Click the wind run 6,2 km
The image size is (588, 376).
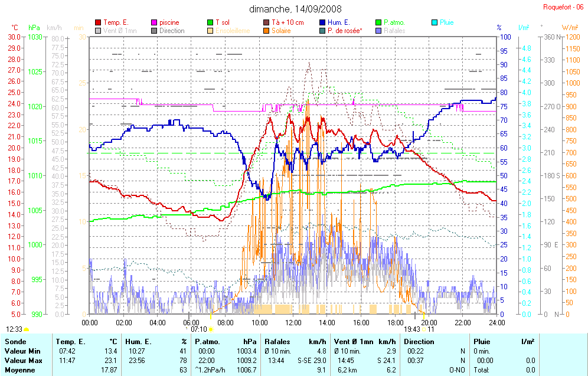coord(346,370)
